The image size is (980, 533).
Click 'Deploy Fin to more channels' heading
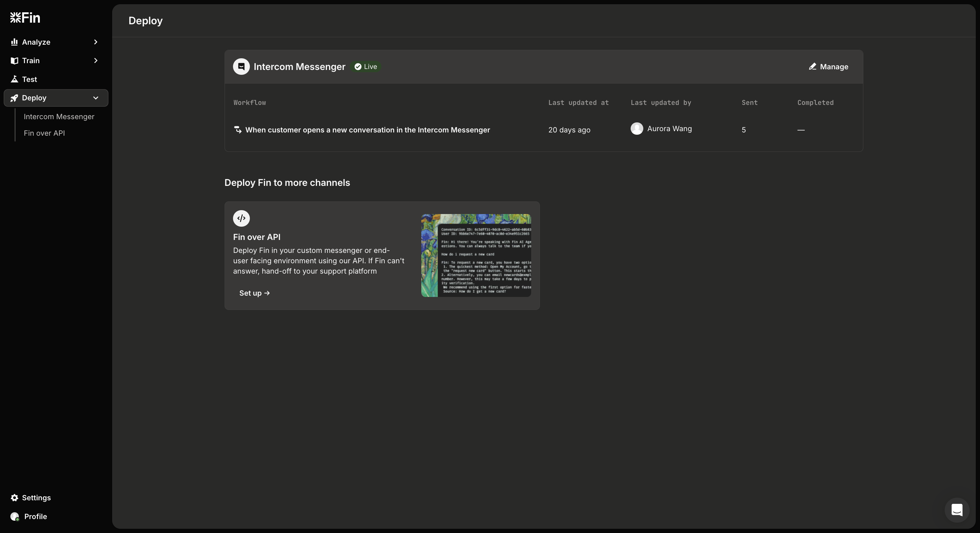pos(287,183)
